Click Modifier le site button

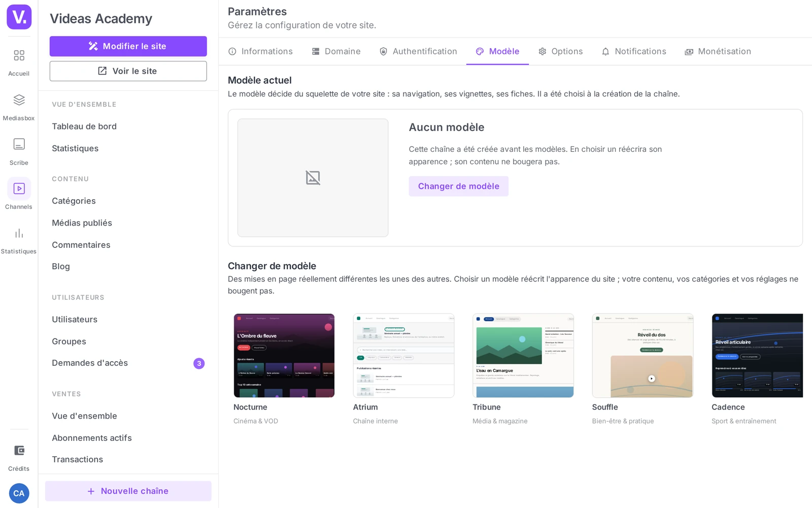(x=128, y=46)
